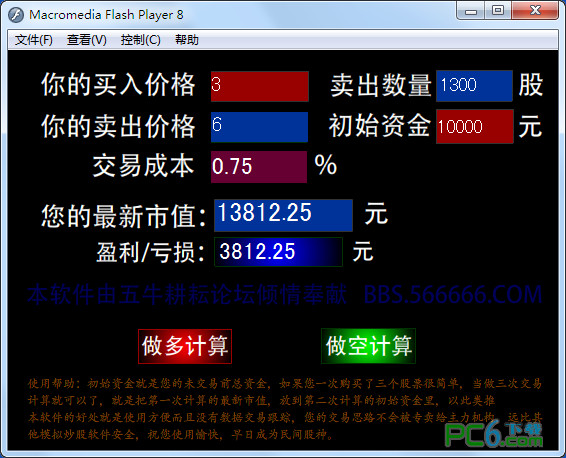566x458 pixels.
Task: Click the 做空计算 green button
Action: click(x=368, y=346)
